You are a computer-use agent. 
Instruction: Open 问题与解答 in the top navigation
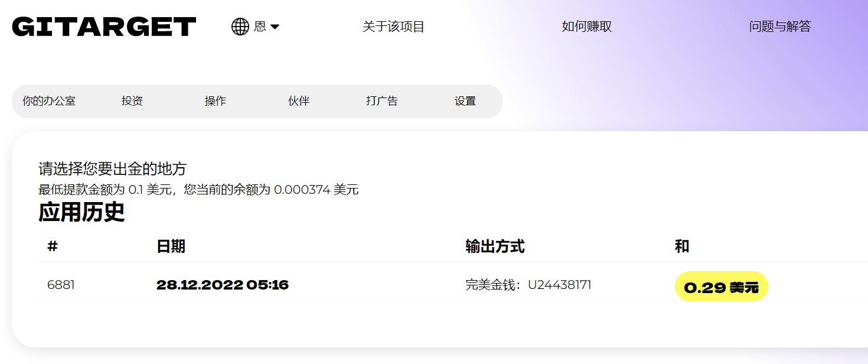tap(779, 27)
